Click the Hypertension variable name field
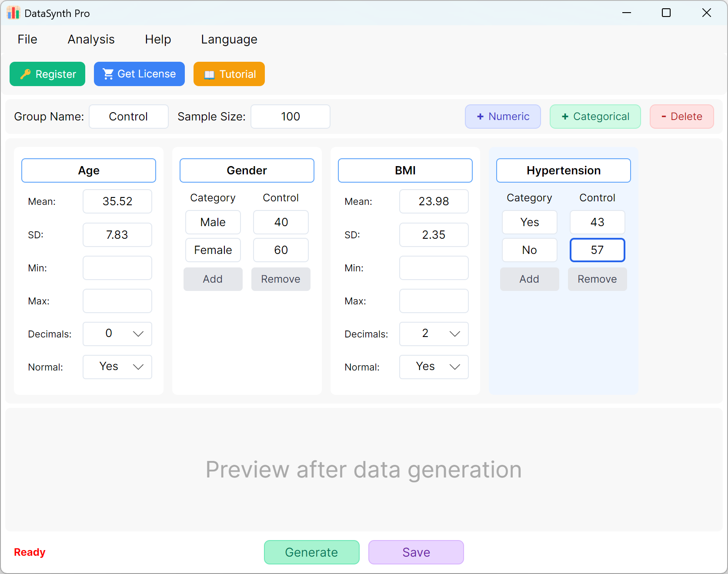The height and width of the screenshot is (574, 728). [564, 170]
